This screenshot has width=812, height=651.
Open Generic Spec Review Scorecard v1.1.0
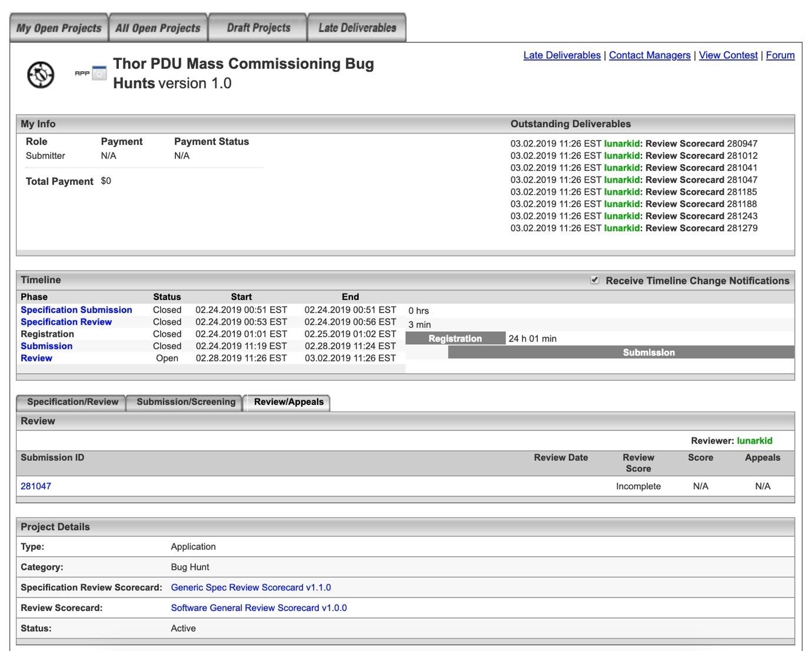[251, 587]
